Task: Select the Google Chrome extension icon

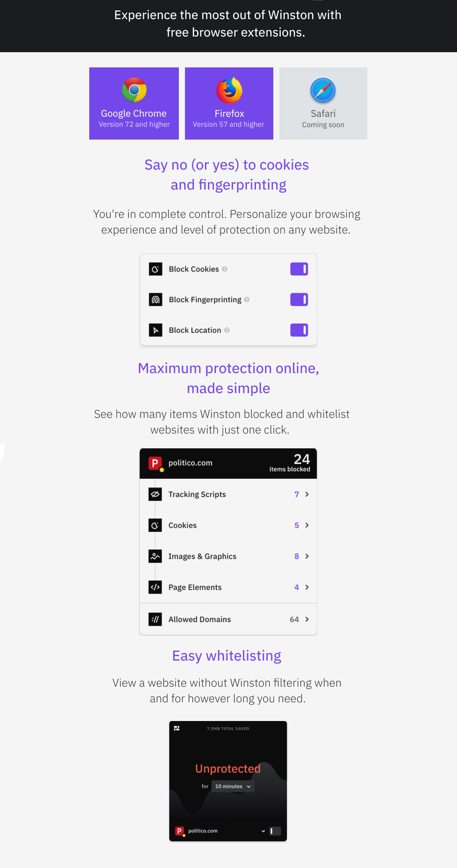Action: [x=134, y=91]
